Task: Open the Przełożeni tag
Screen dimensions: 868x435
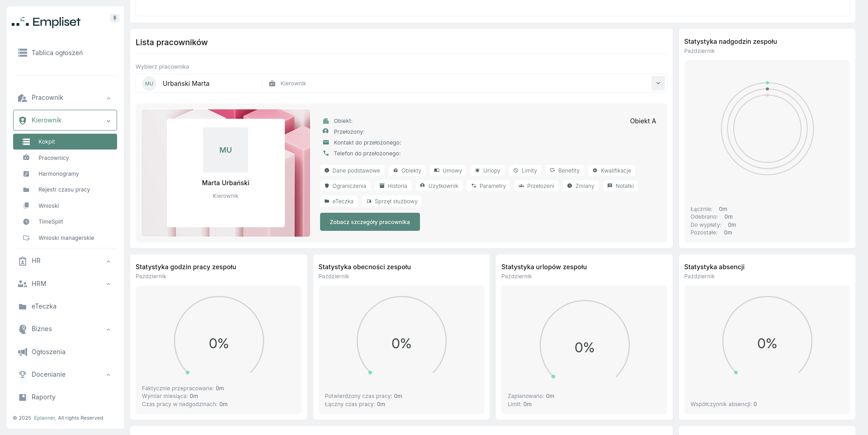Action: click(x=536, y=186)
